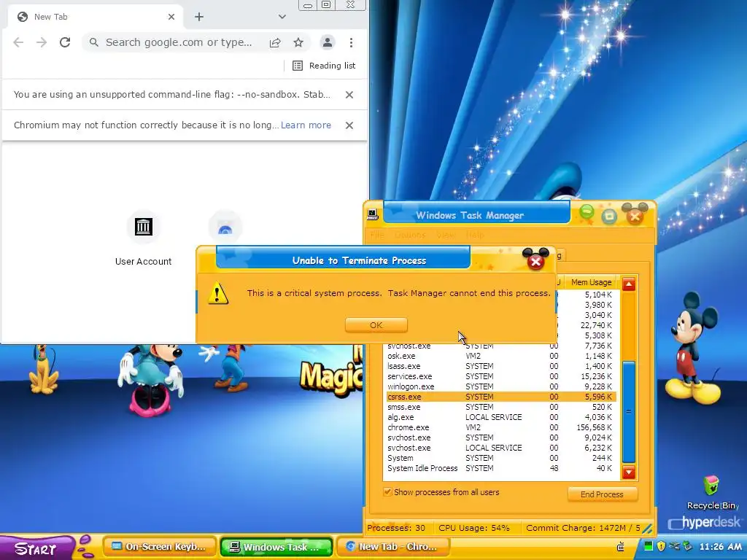The image size is (747, 560).
Task: Open the Chrome profile avatar menu
Action: tap(328, 42)
